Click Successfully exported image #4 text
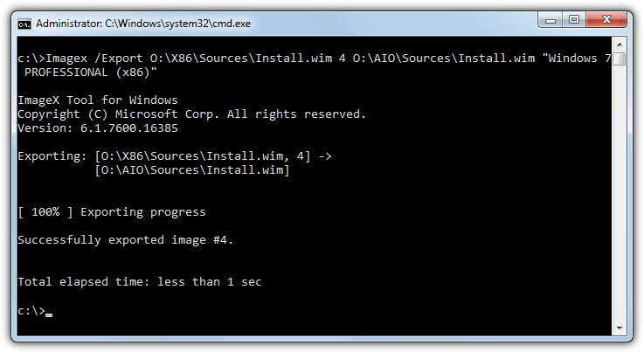 (125, 240)
